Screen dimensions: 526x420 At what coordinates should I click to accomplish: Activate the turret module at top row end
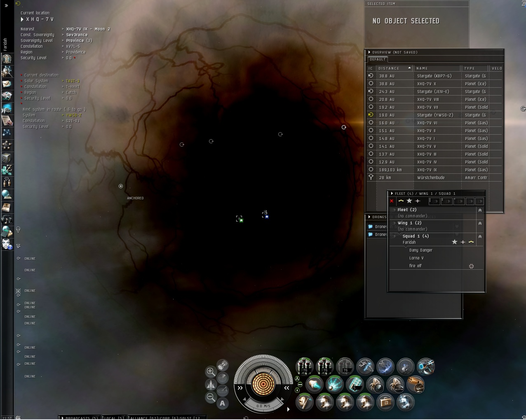click(x=426, y=366)
